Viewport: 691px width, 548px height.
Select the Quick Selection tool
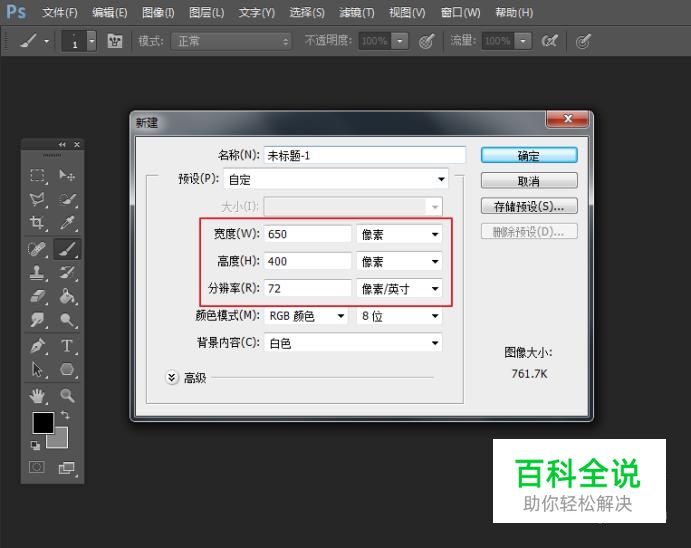tap(67, 200)
